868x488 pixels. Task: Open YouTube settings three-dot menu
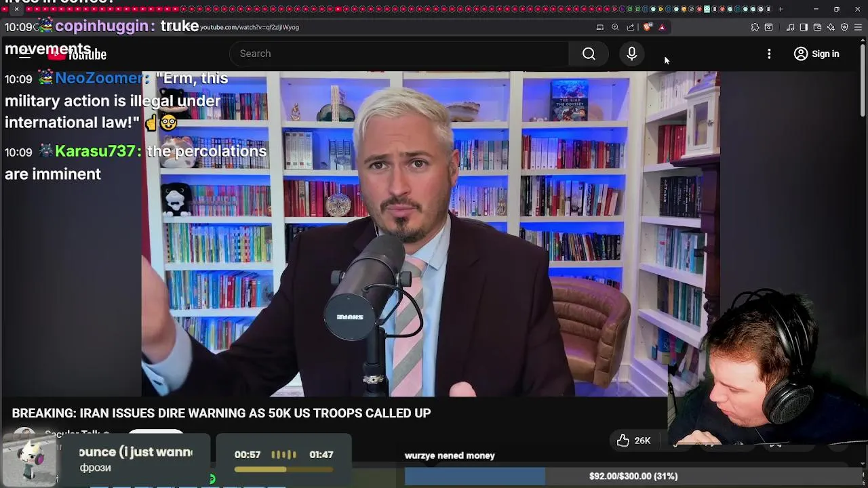(x=769, y=54)
